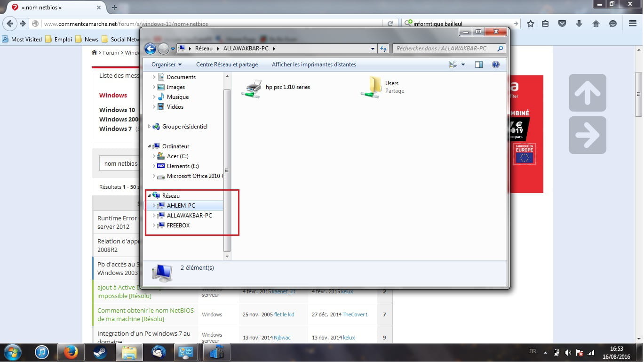Click the Explorer help question mark icon

click(x=495, y=65)
